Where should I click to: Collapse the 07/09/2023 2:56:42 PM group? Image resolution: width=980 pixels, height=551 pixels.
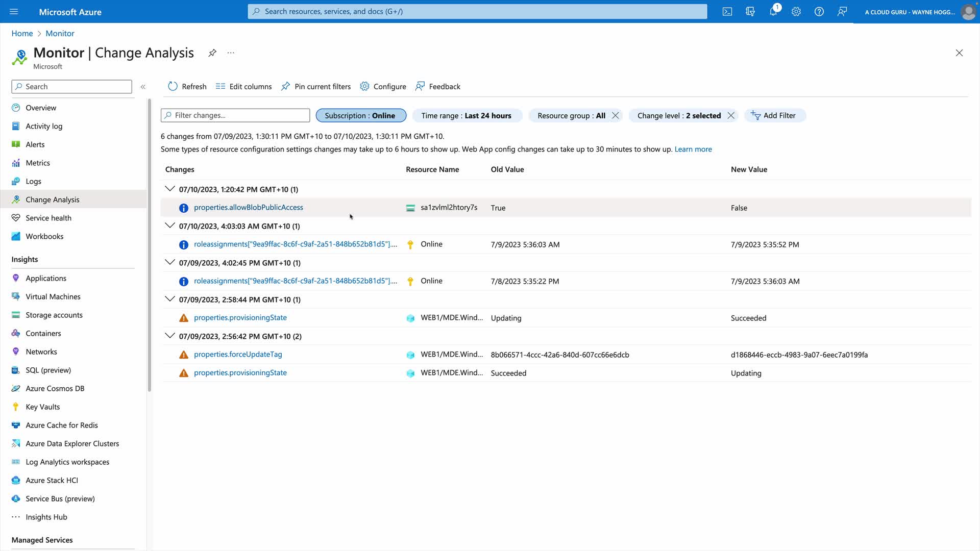(x=170, y=336)
